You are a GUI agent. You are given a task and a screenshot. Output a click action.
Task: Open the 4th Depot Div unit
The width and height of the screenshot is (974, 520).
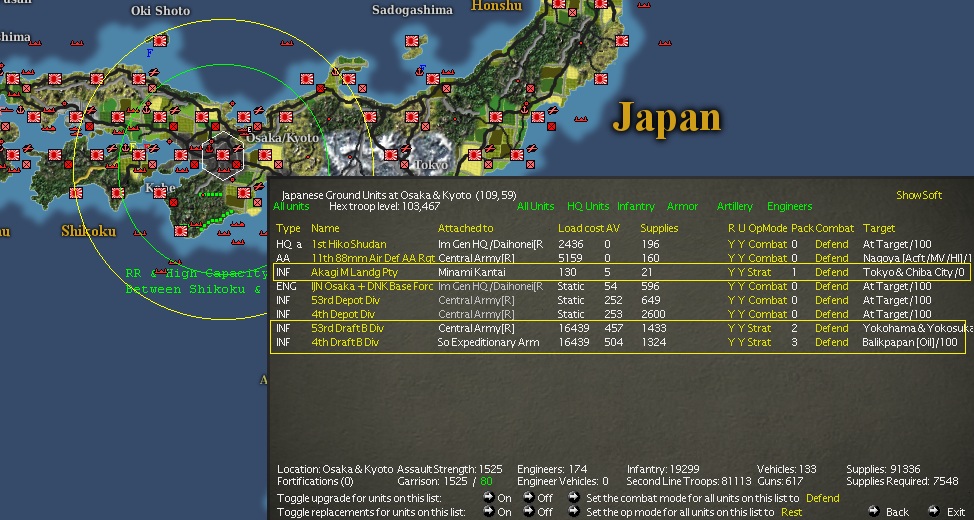tap(343, 314)
